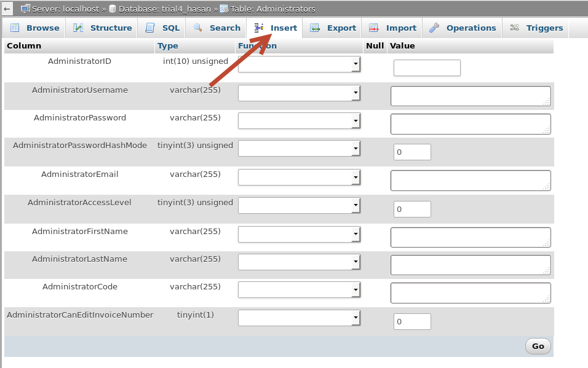Switch to the Insert tab
Image resolution: width=588 pixels, height=368 pixels.
pos(276,28)
